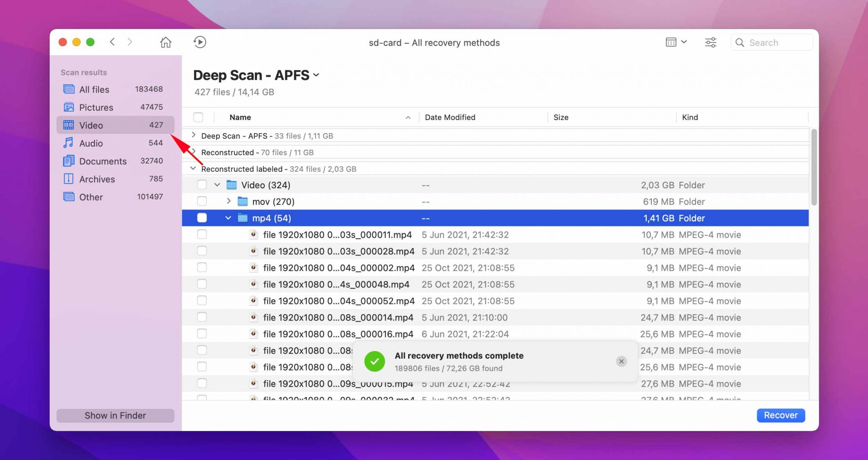This screenshot has width=868, height=460.
Task: Select file 08s_000016.mp4 row
Action: [495, 334]
